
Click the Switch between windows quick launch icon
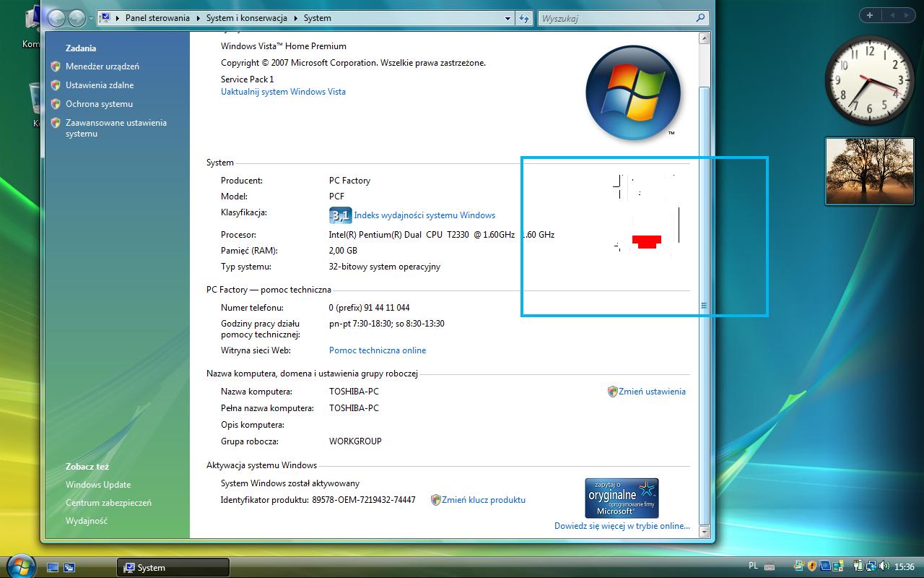[69, 568]
